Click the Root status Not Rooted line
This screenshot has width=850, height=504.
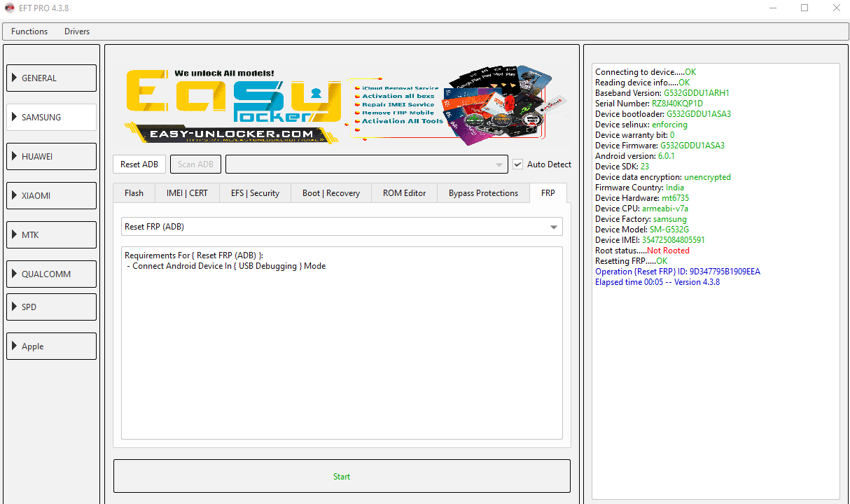[x=642, y=251]
